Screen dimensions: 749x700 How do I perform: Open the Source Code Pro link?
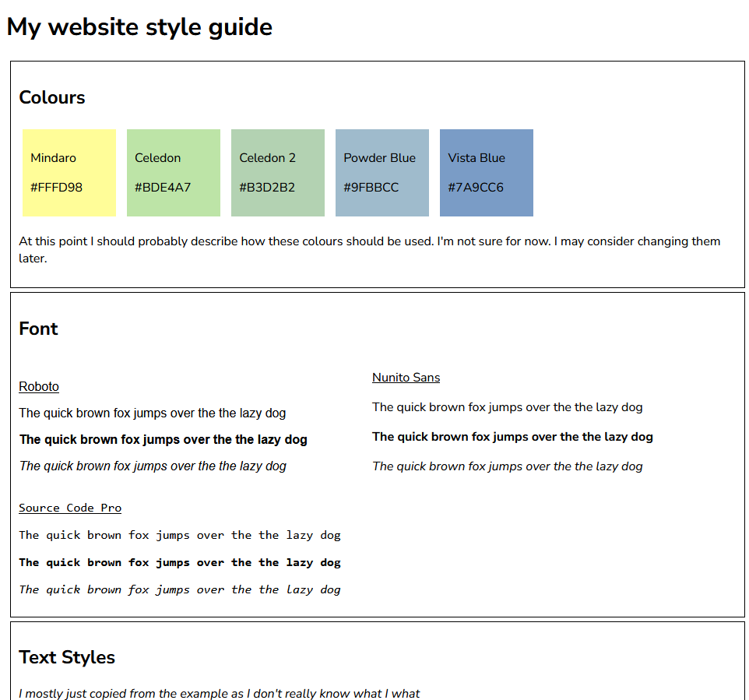(x=70, y=508)
